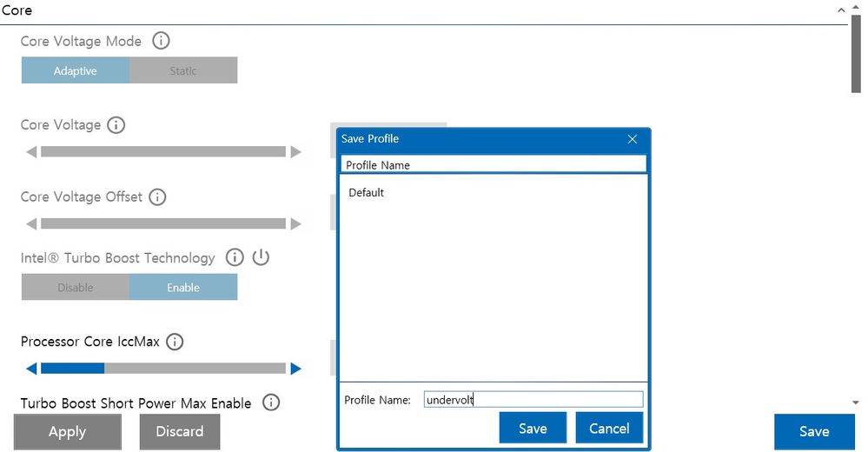Save the profile in the dialog

point(533,429)
